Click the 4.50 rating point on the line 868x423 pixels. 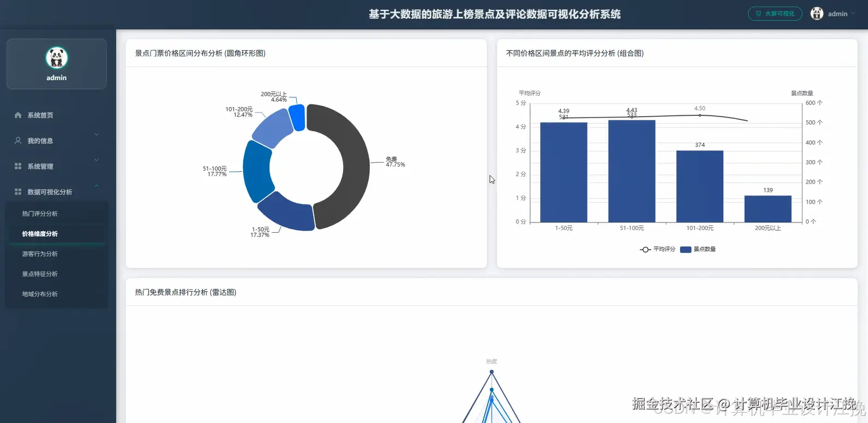pos(700,115)
